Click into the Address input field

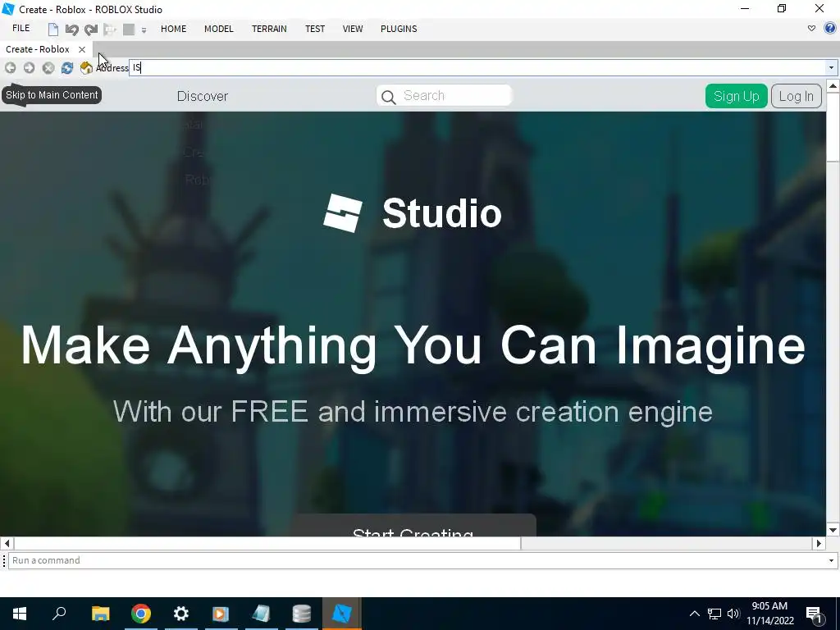pyautogui.click(x=477, y=67)
